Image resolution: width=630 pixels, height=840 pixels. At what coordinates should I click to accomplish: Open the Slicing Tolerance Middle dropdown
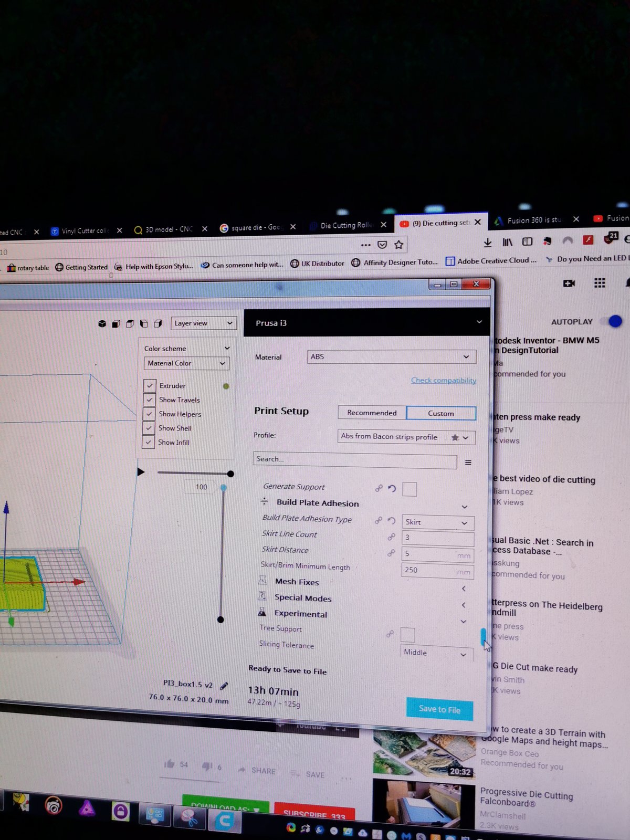437,653
